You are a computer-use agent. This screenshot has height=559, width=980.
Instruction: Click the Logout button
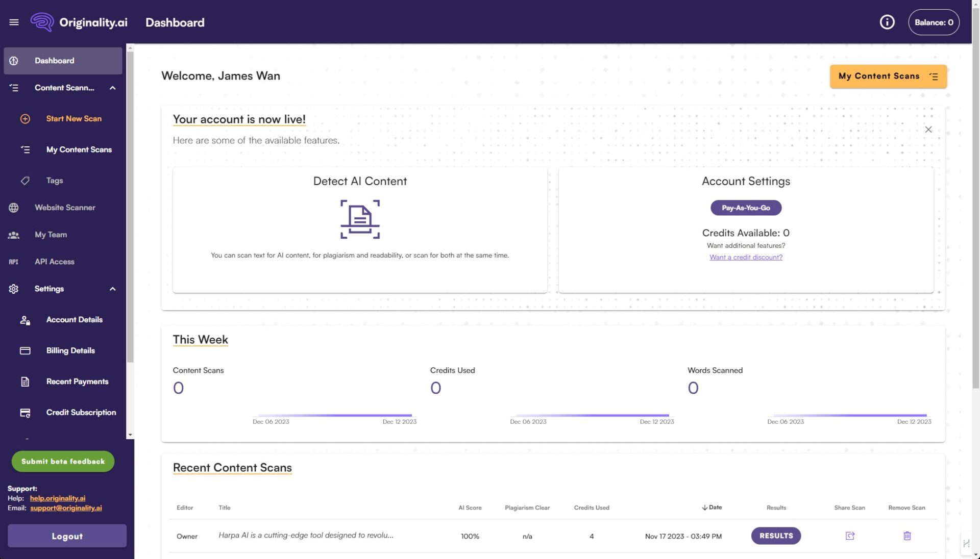coord(67,536)
